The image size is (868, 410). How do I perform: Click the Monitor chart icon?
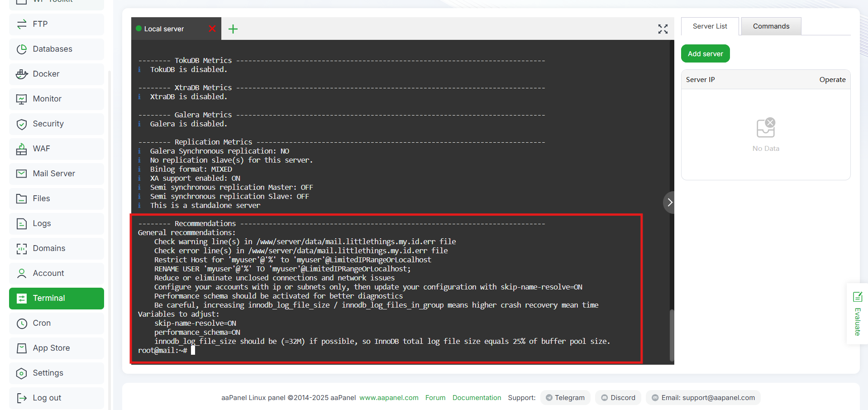click(22, 99)
